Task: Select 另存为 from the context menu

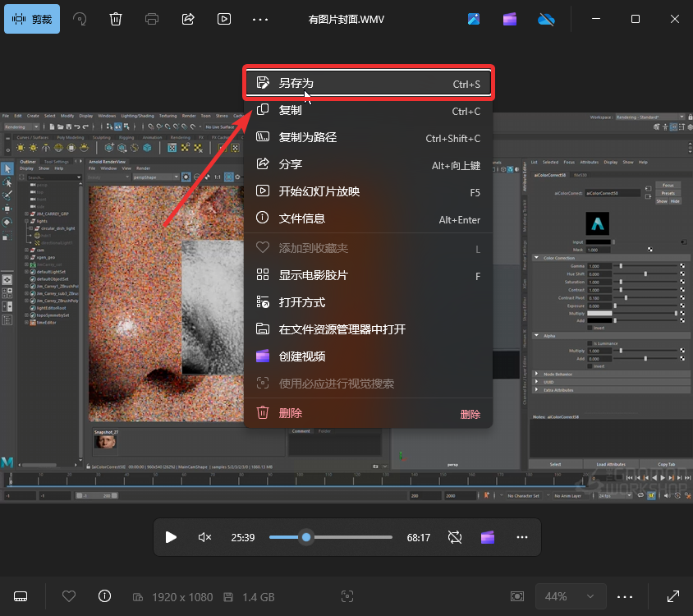Action: [x=368, y=83]
